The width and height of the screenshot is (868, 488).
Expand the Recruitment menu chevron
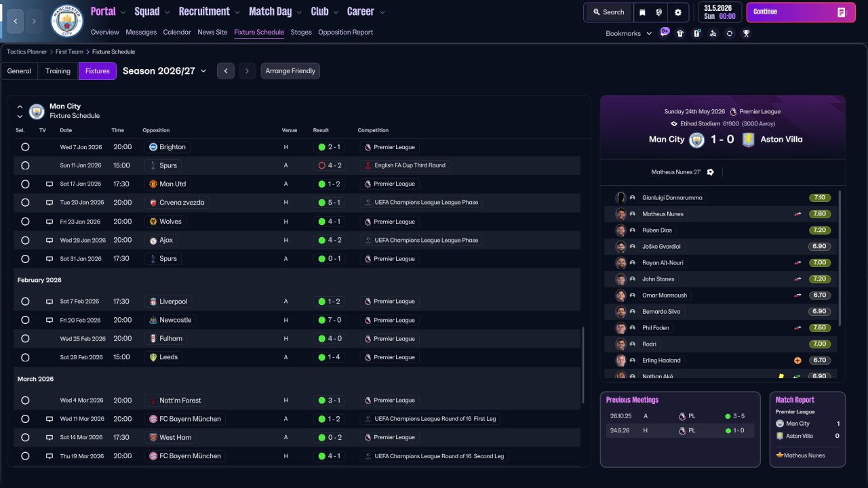click(237, 12)
